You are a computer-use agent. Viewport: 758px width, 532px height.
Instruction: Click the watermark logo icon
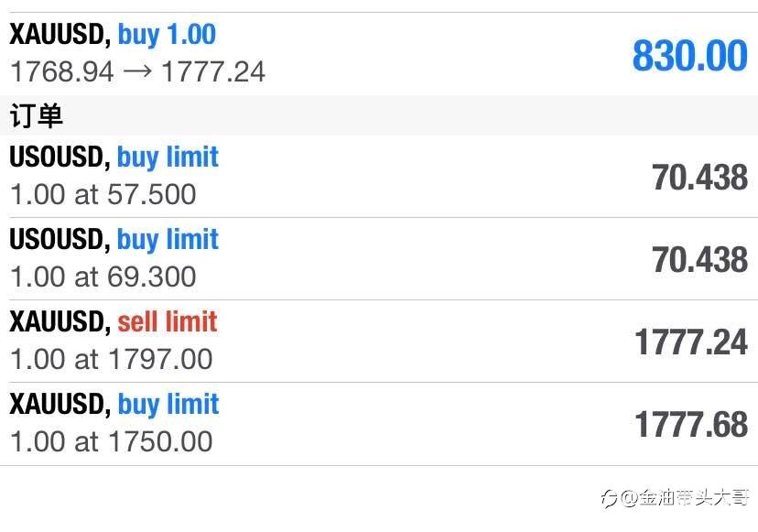point(609,498)
